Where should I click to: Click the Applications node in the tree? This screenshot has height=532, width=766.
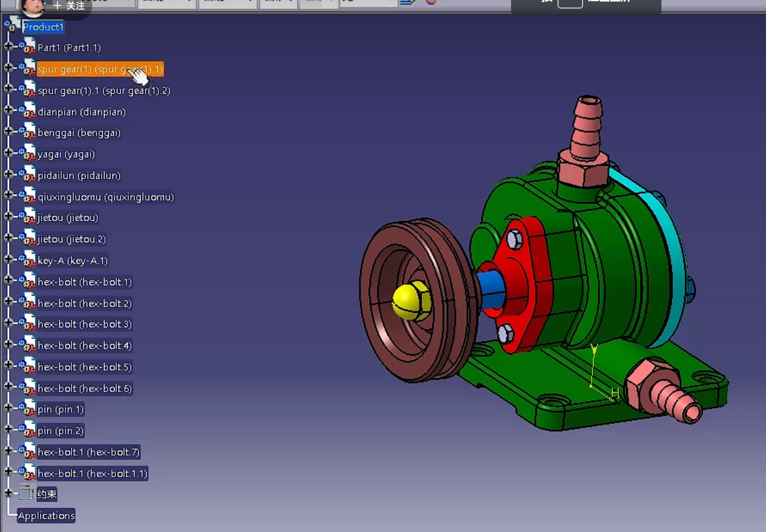coord(46,516)
